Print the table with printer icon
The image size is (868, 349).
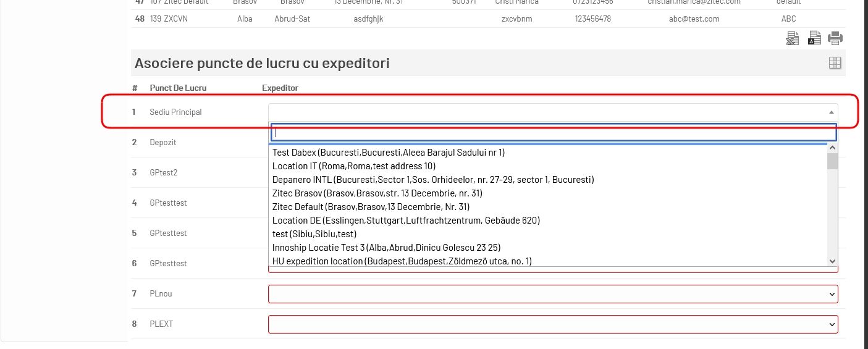[x=835, y=38]
